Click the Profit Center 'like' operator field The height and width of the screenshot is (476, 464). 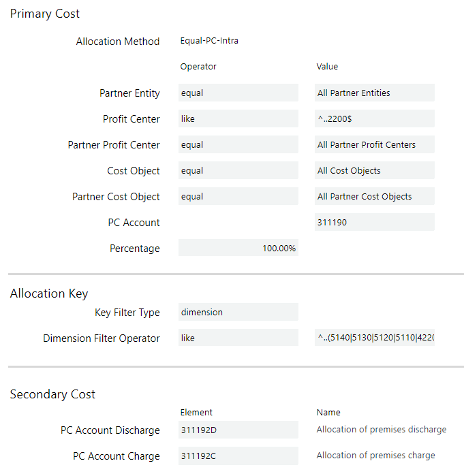pos(238,119)
